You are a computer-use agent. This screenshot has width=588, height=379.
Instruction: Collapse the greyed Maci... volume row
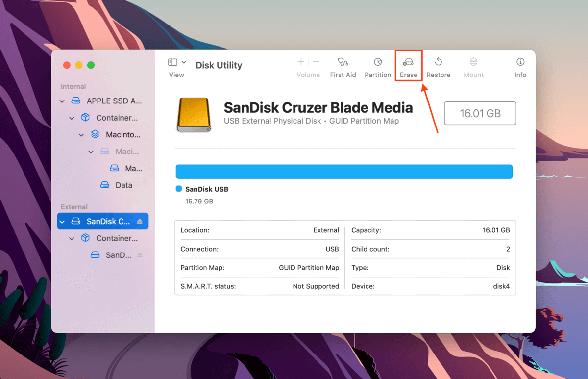91,152
